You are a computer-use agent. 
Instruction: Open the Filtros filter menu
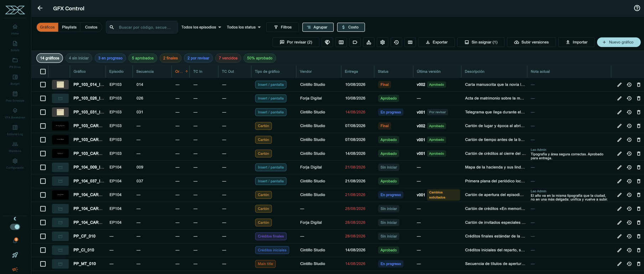pyautogui.click(x=282, y=27)
